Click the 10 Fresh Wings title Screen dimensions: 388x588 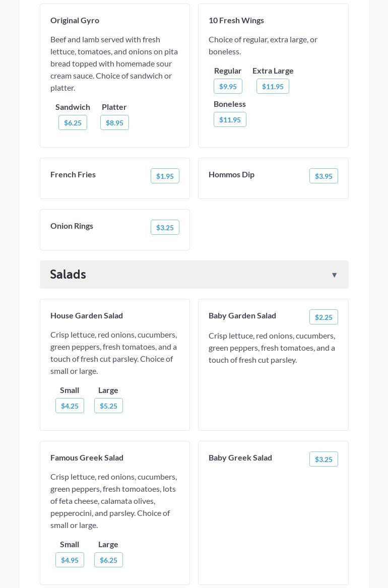click(x=236, y=20)
